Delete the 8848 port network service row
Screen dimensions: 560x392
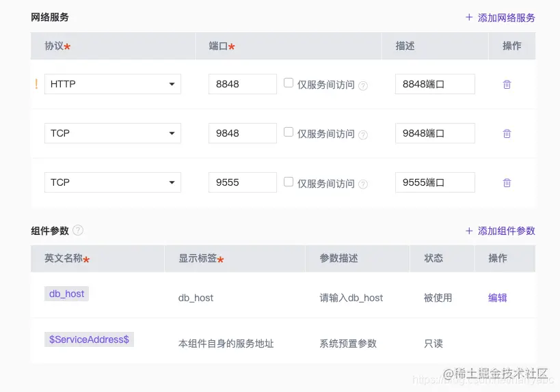[x=507, y=85]
